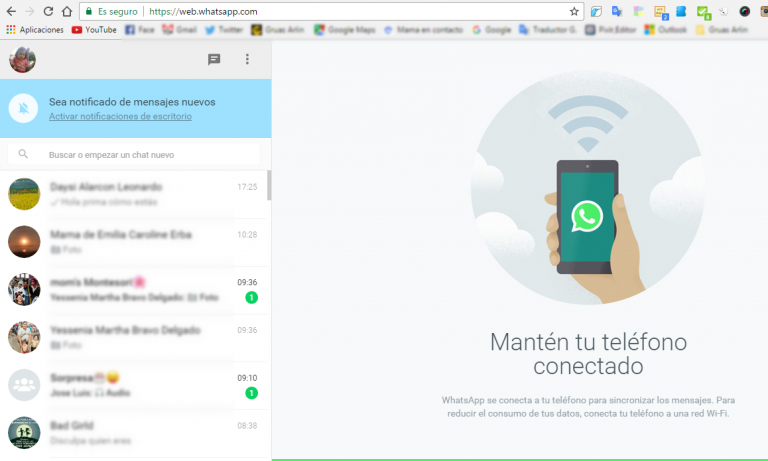
Task: Go back with browser back arrow
Action: pyautogui.click(x=11, y=11)
